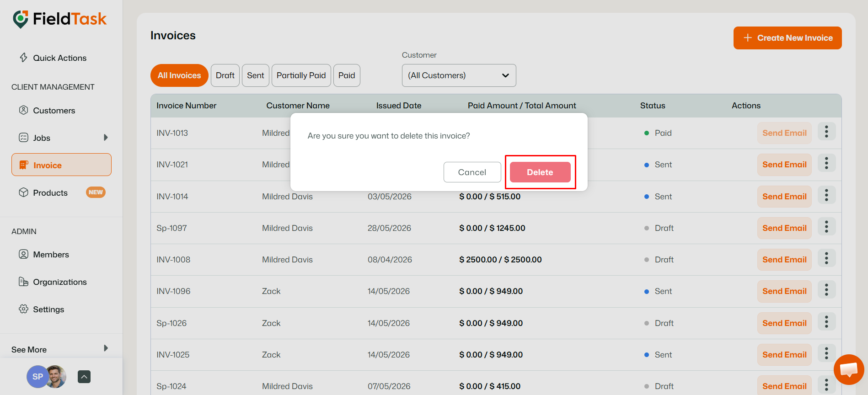The width and height of the screenshot is (868, 395).
Task: Open actions menu for INV-1013
Action: 826,132
